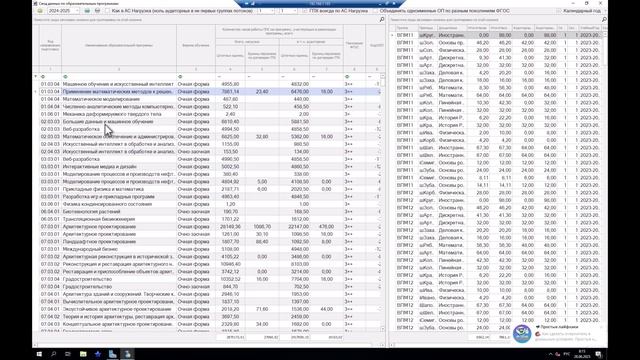Toggle the Объединять одноименные ОП checkbox
The image size is (640, 360).
point(375,11)
